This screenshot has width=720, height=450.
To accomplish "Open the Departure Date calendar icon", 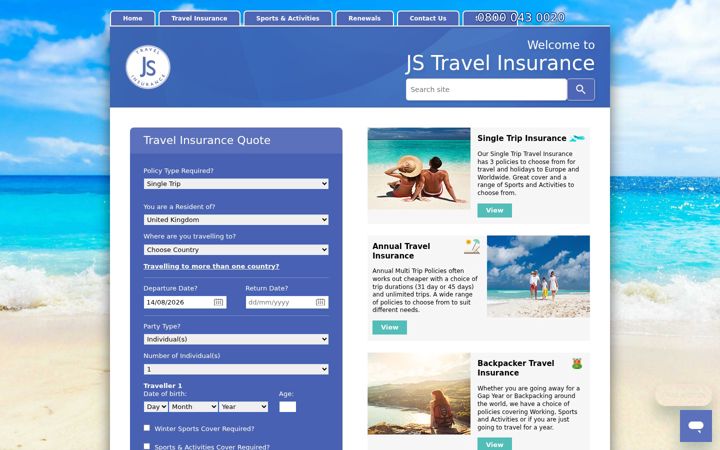I will click(218, 302).
